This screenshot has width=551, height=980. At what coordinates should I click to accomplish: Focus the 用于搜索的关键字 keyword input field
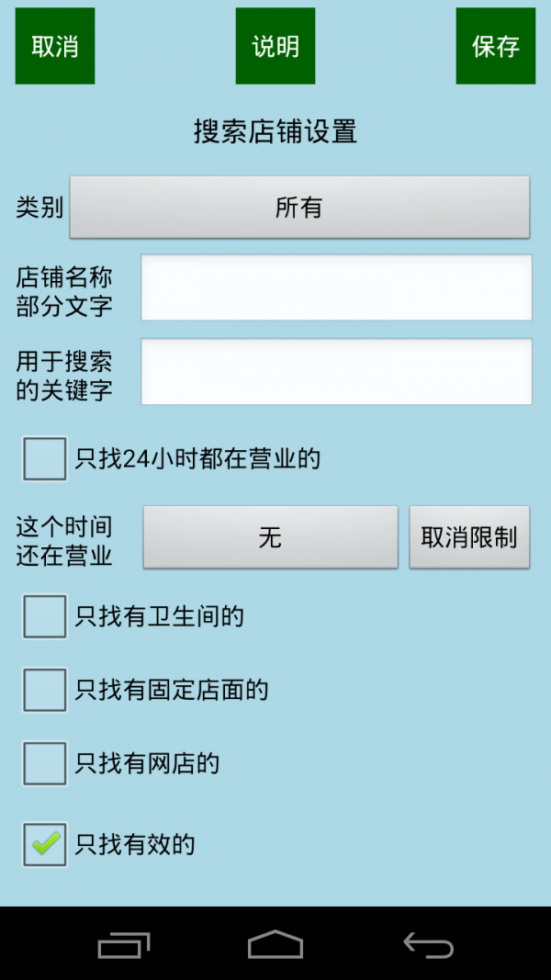tap(336, 372)
